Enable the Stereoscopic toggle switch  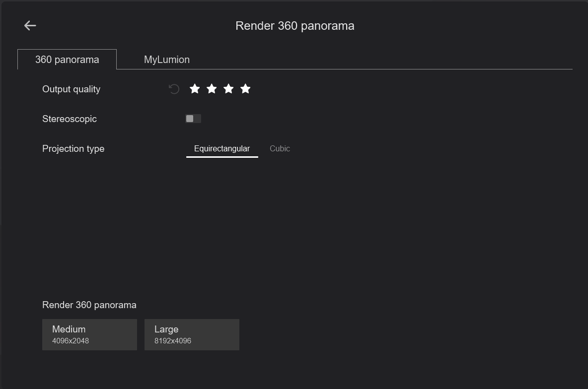[193, 119]
